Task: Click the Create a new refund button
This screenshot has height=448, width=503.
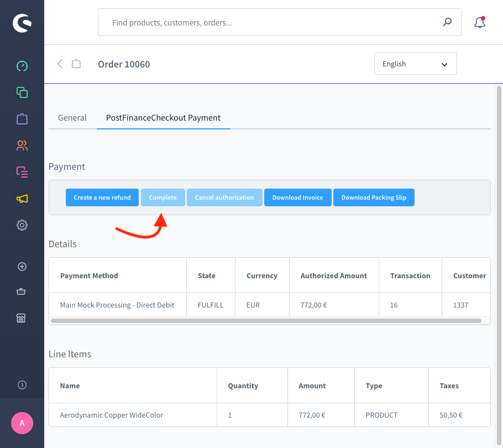Action: point(102,197)
